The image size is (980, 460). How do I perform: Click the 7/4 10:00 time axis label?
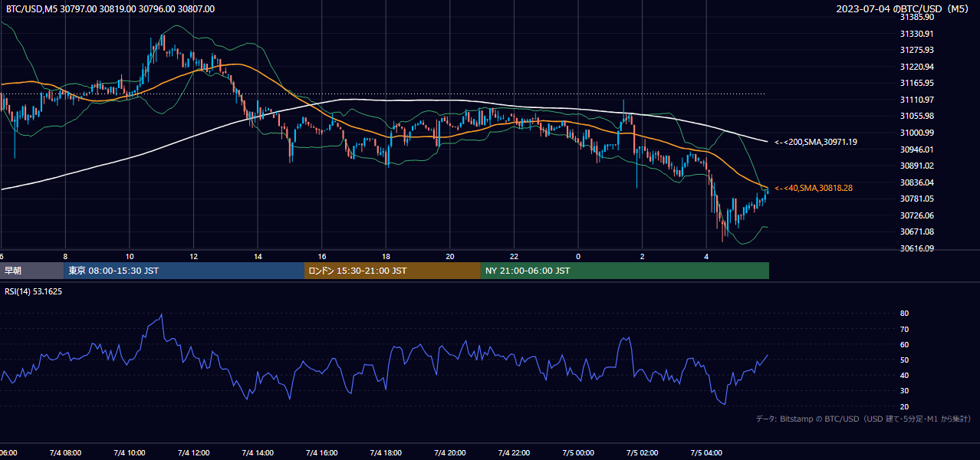point(130,453)
